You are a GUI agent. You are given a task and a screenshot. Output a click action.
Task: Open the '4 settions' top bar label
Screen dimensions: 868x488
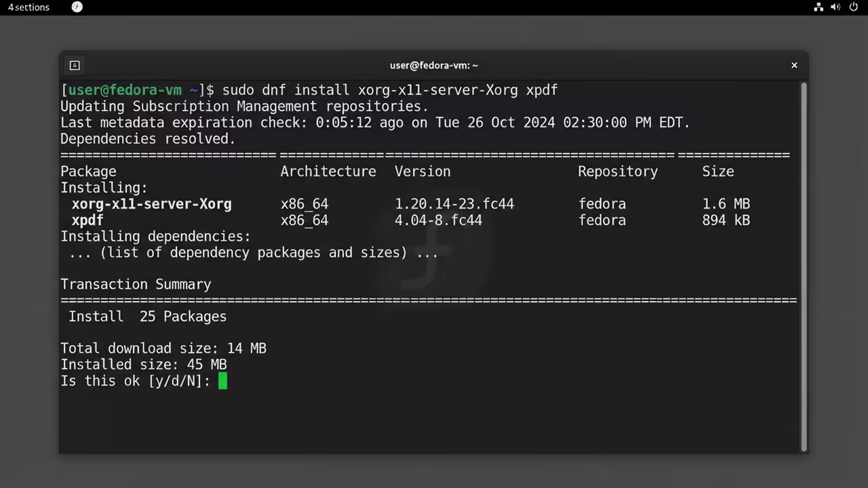[29, 7]
